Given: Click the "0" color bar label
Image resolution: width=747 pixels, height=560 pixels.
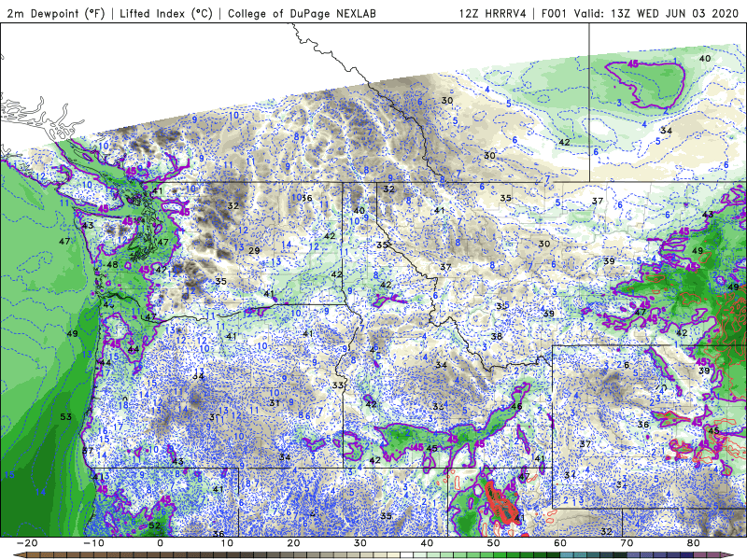Looking at the screenshot, I should pyautogui.click(x=160, y=543).
